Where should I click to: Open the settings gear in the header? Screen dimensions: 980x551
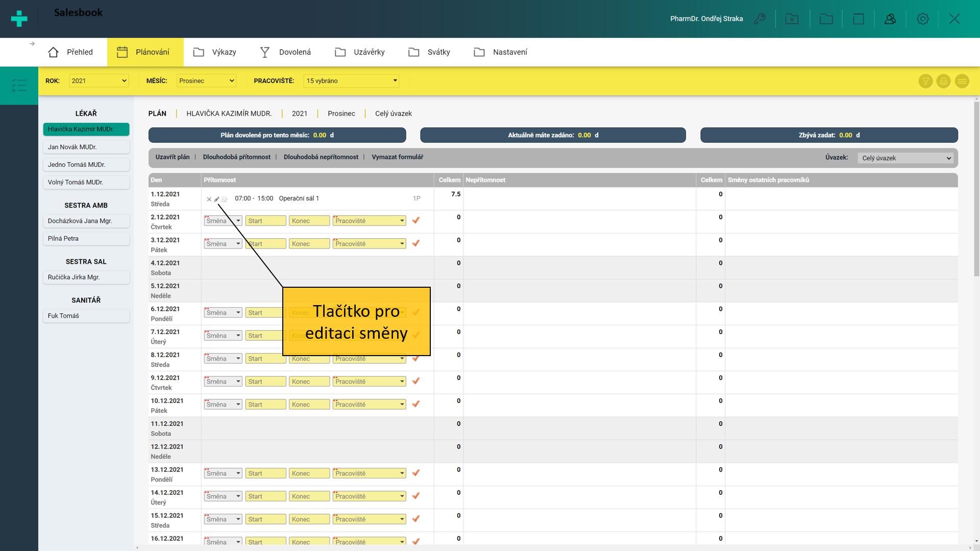pyautogui.click(x=922, y=19)
